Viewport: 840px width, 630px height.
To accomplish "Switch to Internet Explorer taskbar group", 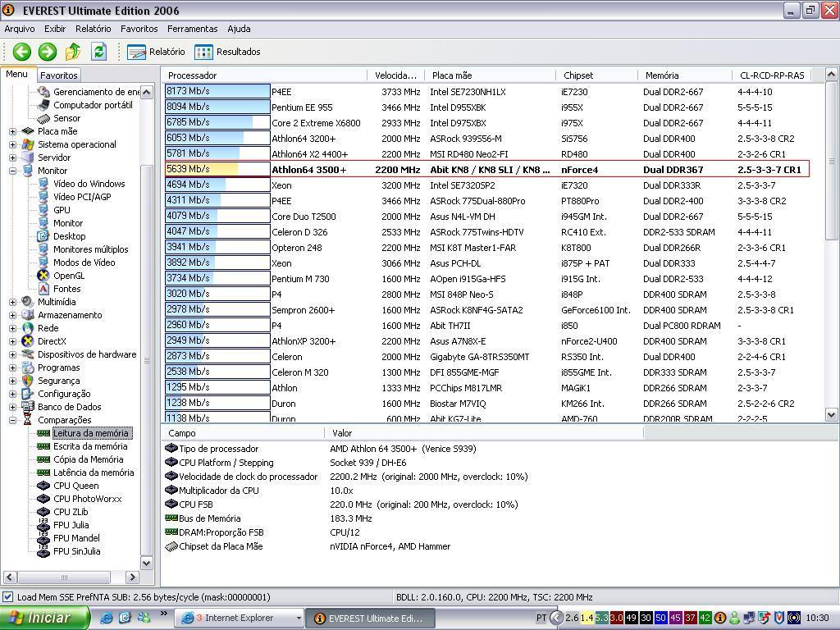I will [240, 619].
